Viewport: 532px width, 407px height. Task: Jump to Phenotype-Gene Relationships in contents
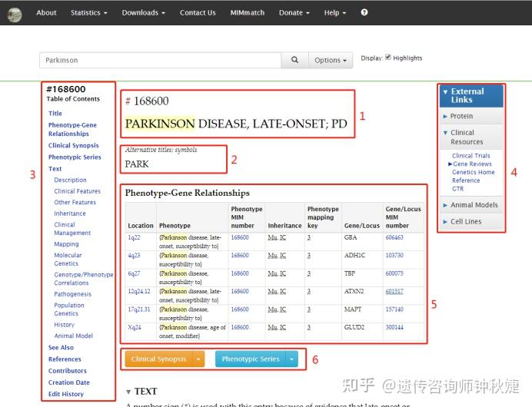[72, 130]
